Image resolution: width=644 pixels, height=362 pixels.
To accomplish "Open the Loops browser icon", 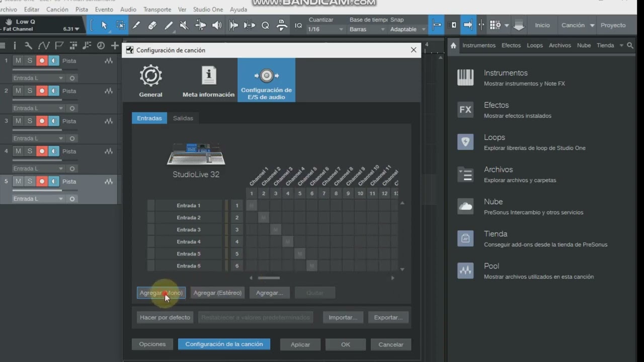I will 465,142.
